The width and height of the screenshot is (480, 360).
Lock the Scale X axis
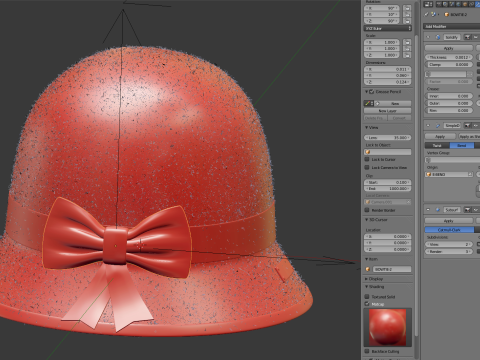pyautogui.click(x=407, y=42)
